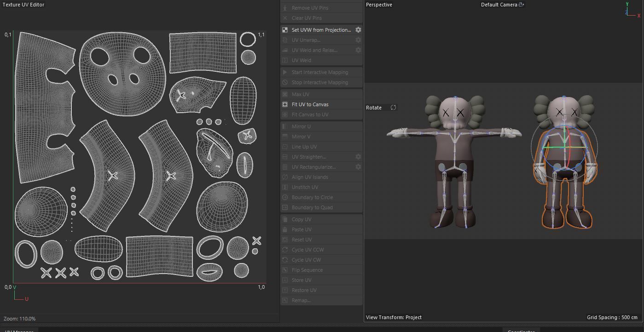
Task: Click the Stop Interactive Mapping icon
Action: (x=285, y=82)
